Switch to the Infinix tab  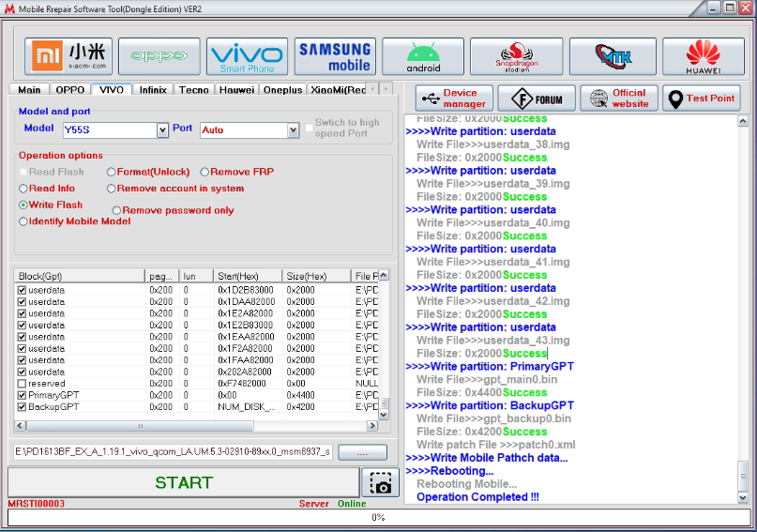coord(153,90)
